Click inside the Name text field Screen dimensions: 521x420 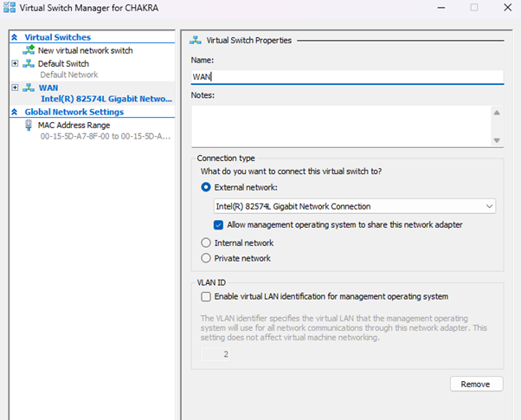pyautogui.click(x=346, y=76)
